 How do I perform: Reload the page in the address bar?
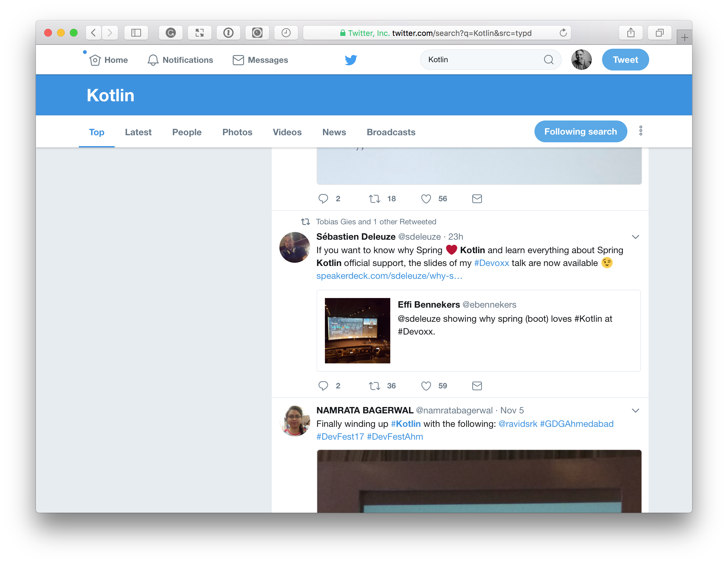(x=563, y=33)
